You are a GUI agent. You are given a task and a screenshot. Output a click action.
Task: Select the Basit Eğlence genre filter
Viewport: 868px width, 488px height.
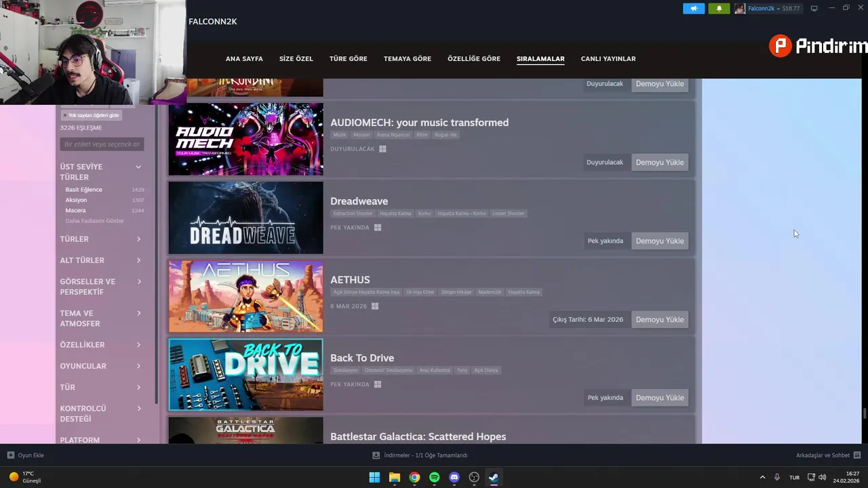tap(83, 190)
